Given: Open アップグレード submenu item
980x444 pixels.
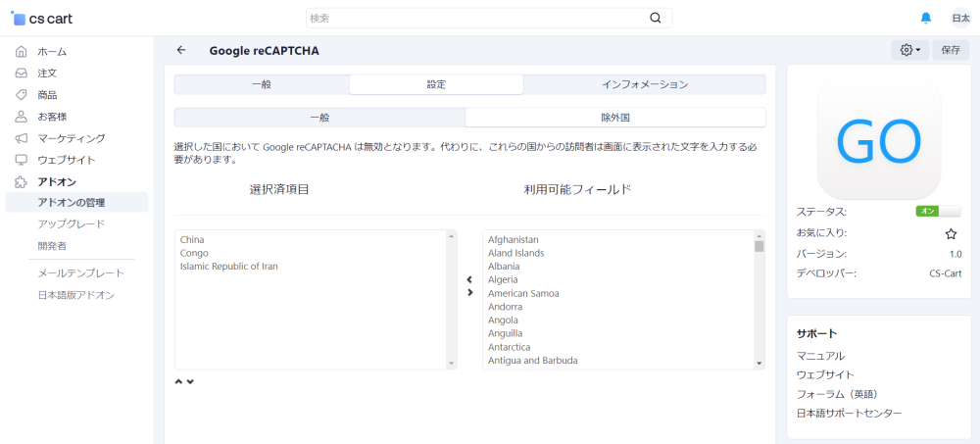Looking at the screenshot, I should 72,223.
